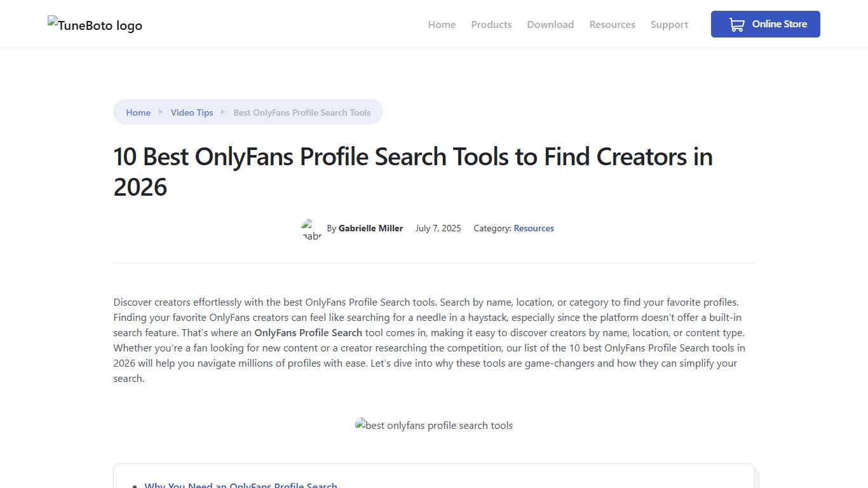The height and width of the screenshot is (488, 868).
Task: Open the Resources navigation menu
Action: click(612, 24)
